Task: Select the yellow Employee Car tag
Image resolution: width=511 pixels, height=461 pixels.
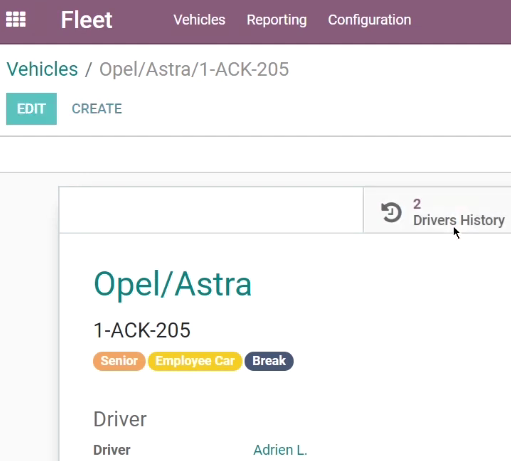Action: [195, 361]
